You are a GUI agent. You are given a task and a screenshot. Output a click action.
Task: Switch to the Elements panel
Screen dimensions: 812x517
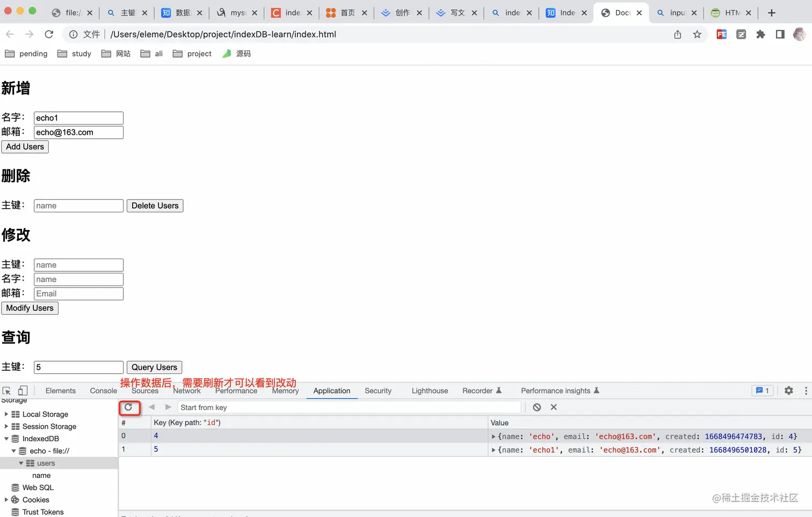tap(61, 391)
